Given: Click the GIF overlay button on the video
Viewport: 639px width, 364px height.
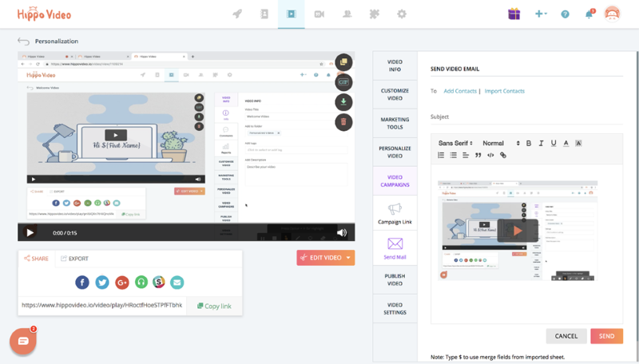Looking at the screenshot, I should click(343, 82).
